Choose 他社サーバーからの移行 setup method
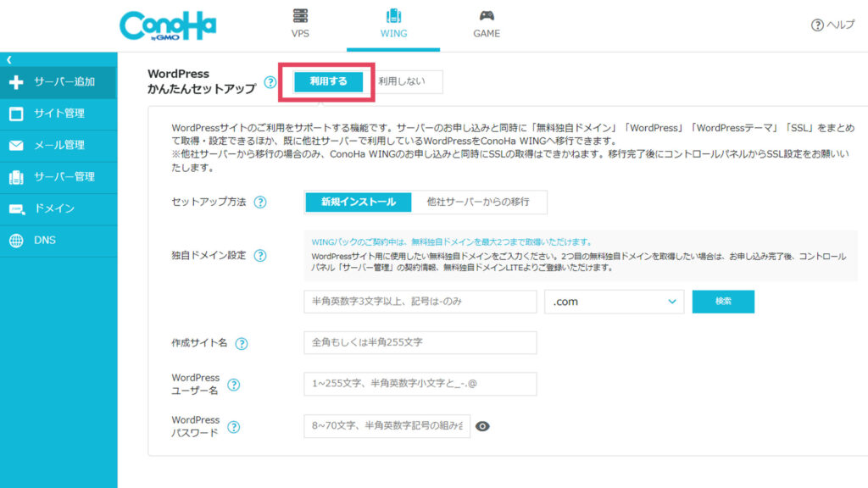This screenshot has width=868, height=488. [478, 202]
